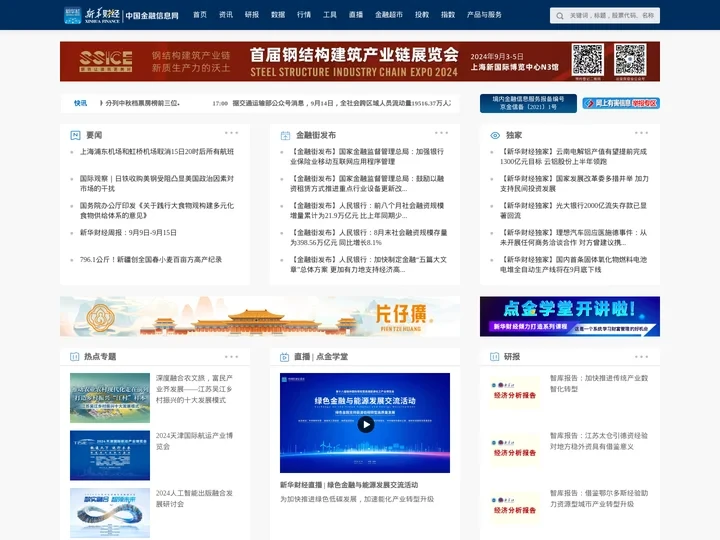Open the 要闻 more options dots
The width and height of the screenshot is (720, 540).
pyautogui.click(x=231, y=133)
